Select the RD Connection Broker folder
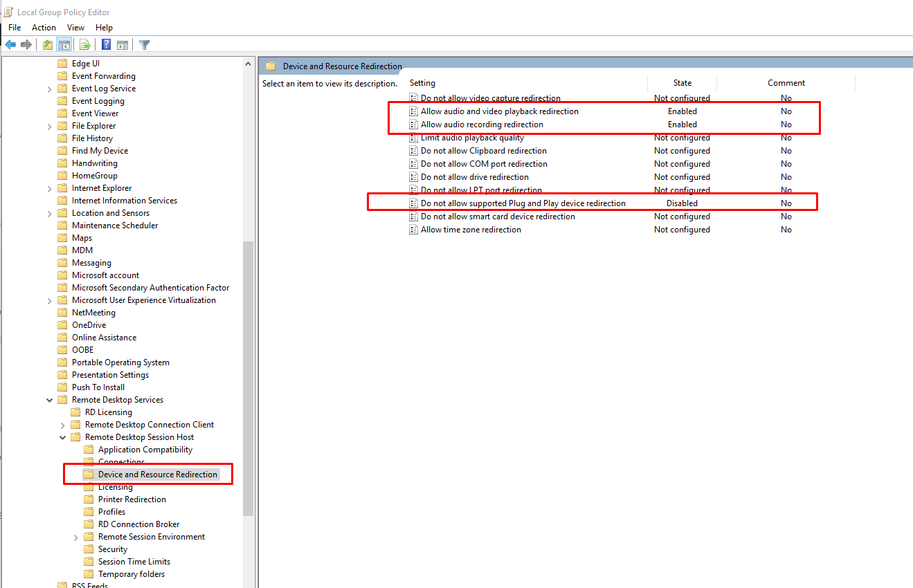 (139, 524)
